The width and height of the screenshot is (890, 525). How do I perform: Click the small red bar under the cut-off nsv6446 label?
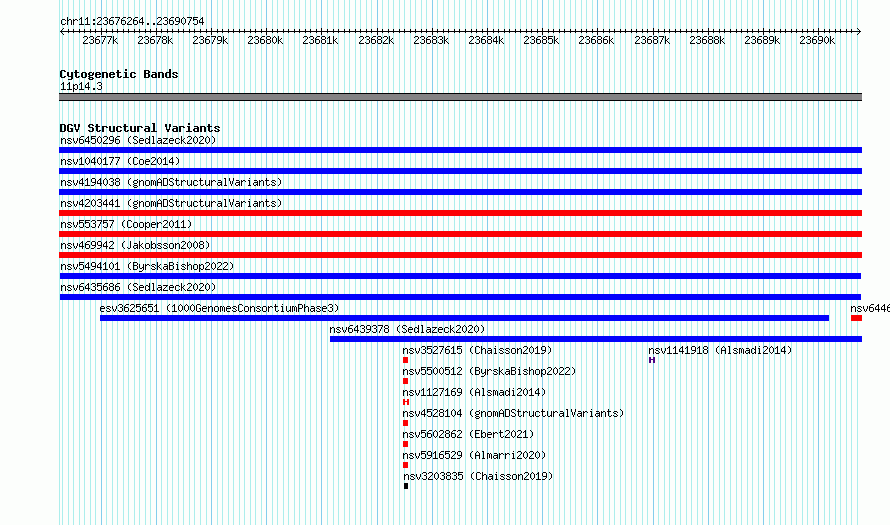[857, 318]
